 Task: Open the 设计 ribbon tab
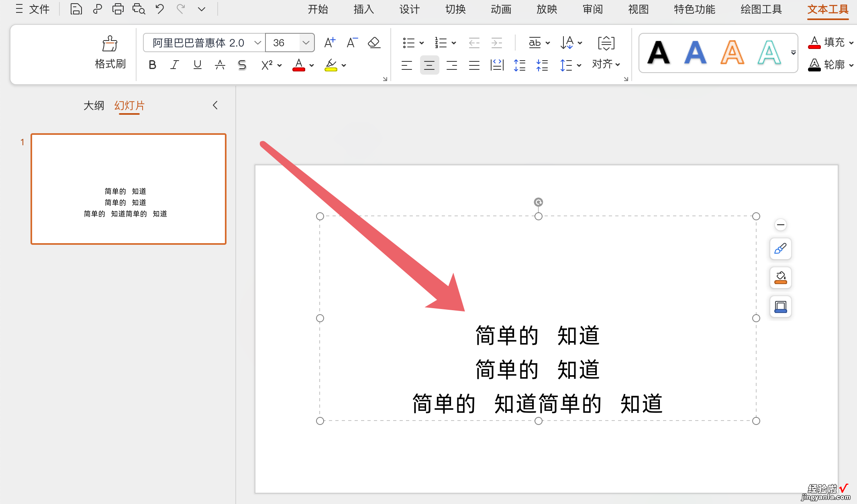click(409, 9)
